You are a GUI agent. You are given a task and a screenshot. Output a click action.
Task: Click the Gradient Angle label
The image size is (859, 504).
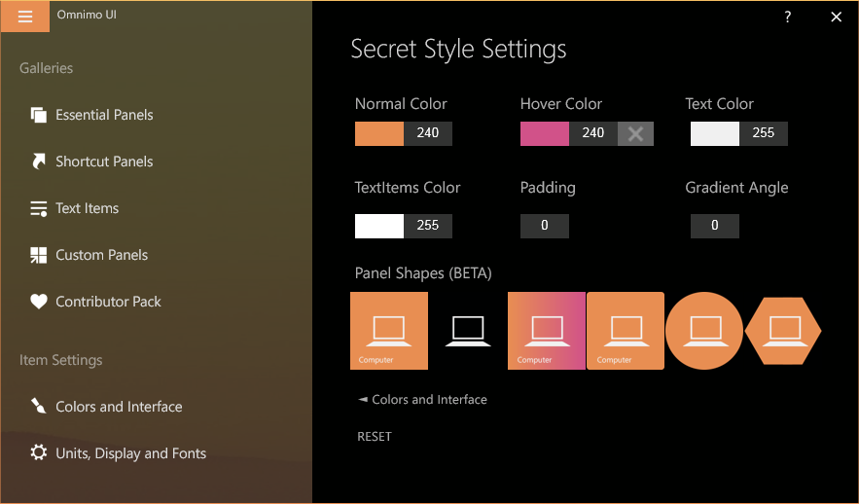tap(736, 188)
